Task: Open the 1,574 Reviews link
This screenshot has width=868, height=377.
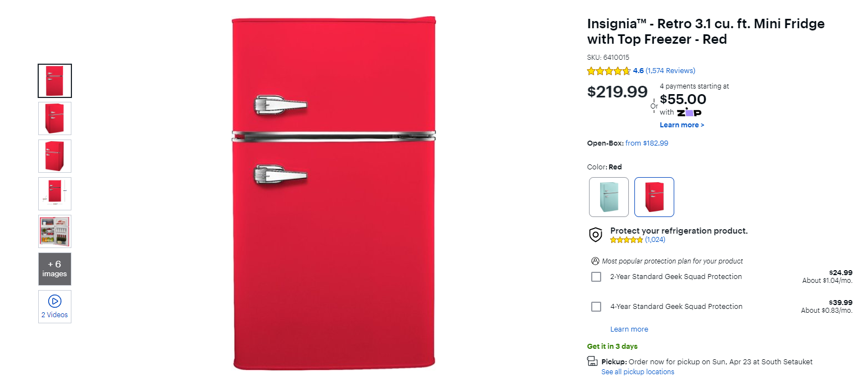Action: [x=670, y=71]
